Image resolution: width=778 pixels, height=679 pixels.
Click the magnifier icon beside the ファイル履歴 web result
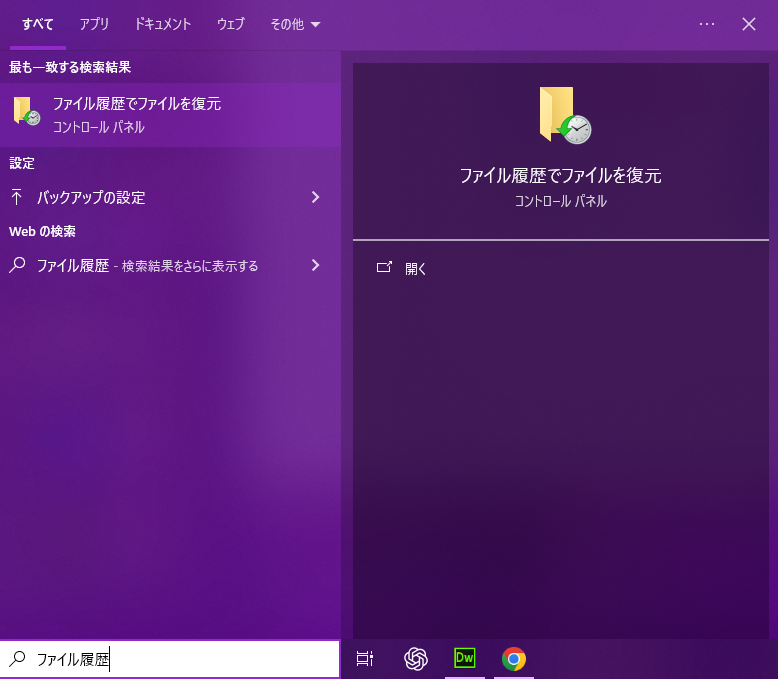pyautogui.click(x=17, y=265)
